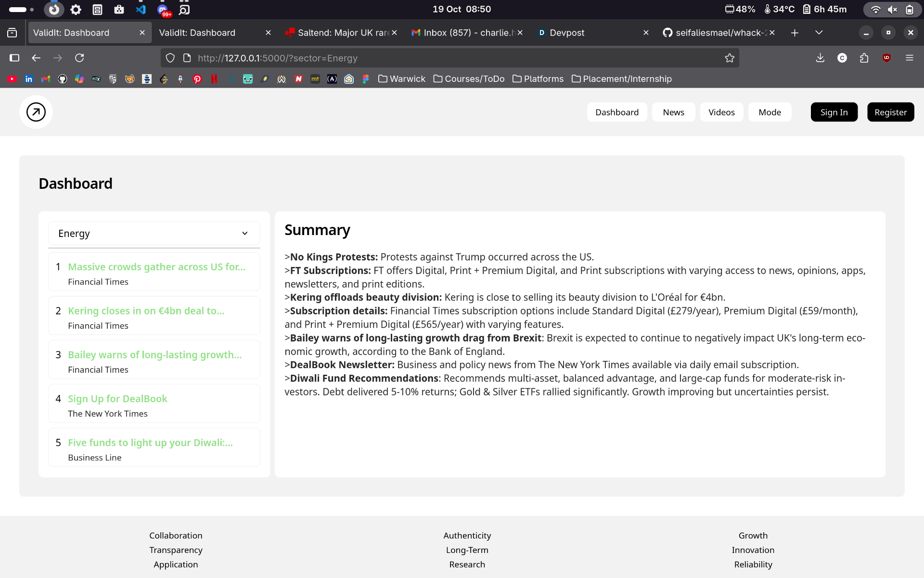Open the Warwick bookmarks folder
The image size is (924, 578).
[x=402, y=79]
